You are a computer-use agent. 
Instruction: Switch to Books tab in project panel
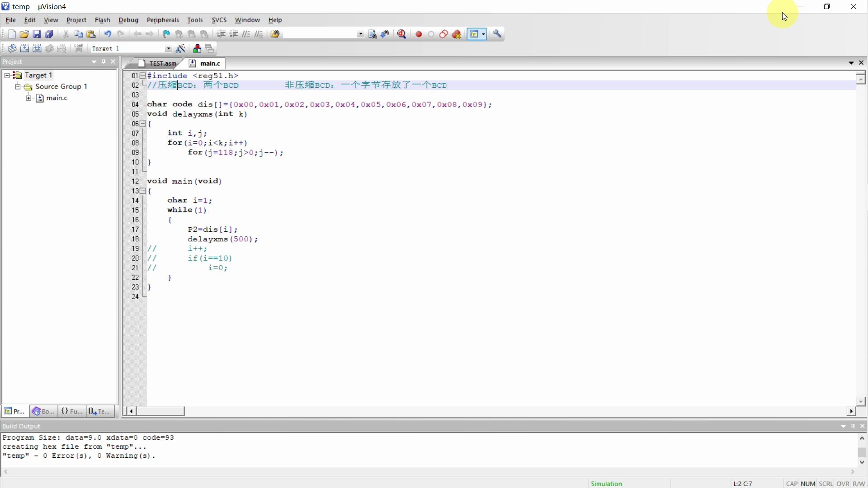click(43, 411)
